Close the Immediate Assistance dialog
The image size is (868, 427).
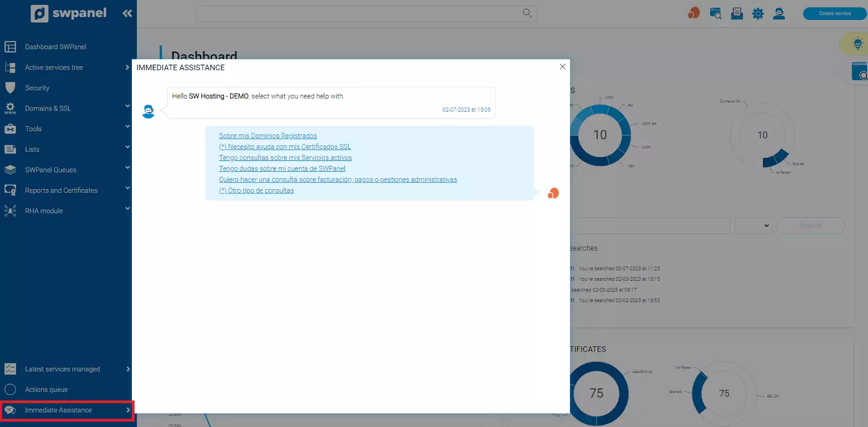point(563,67)
